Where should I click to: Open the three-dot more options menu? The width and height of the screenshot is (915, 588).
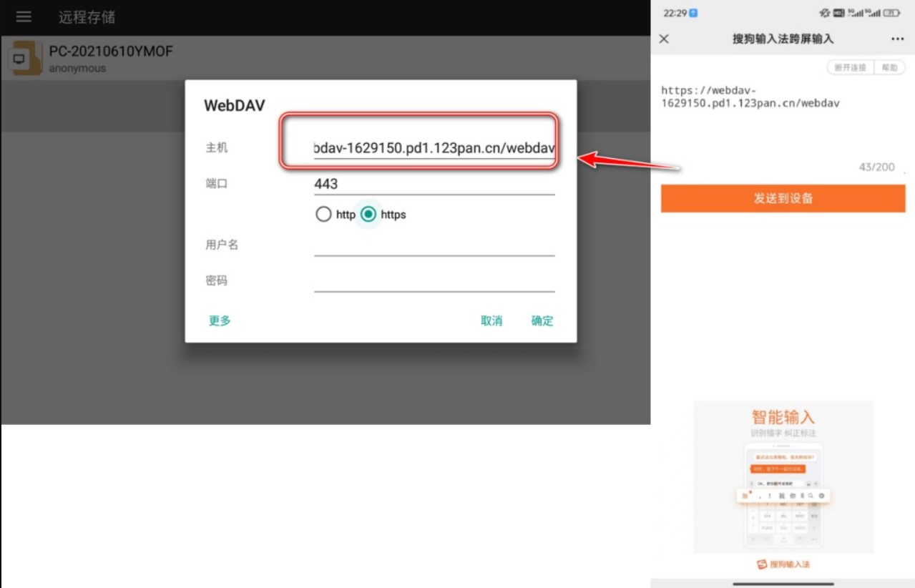[897, 39]
